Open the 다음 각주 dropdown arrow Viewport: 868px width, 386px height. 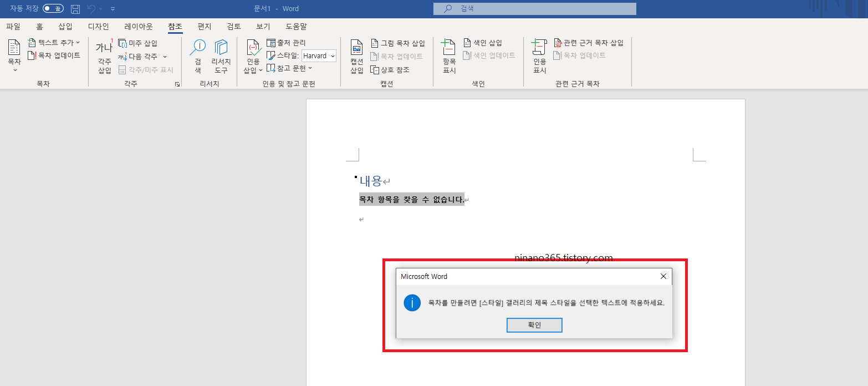[x=165, y=57]
